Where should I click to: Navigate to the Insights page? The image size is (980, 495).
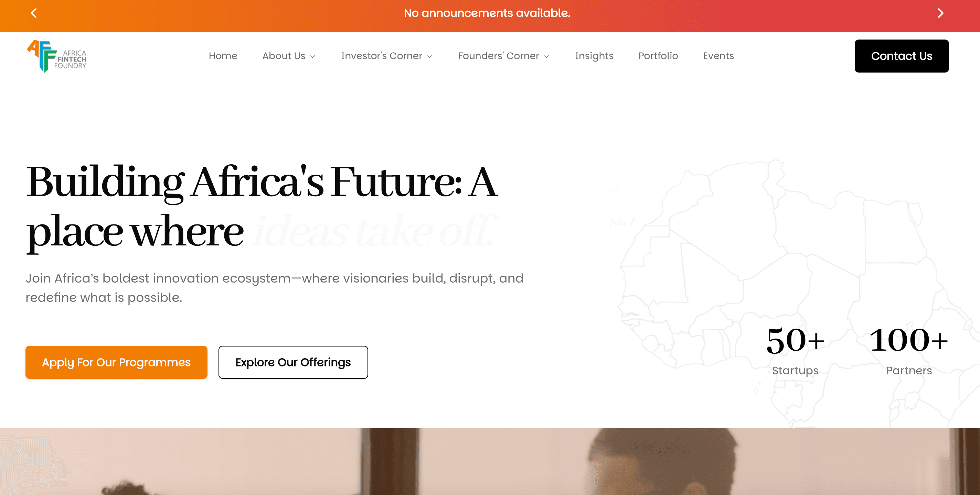click(594, 56)
